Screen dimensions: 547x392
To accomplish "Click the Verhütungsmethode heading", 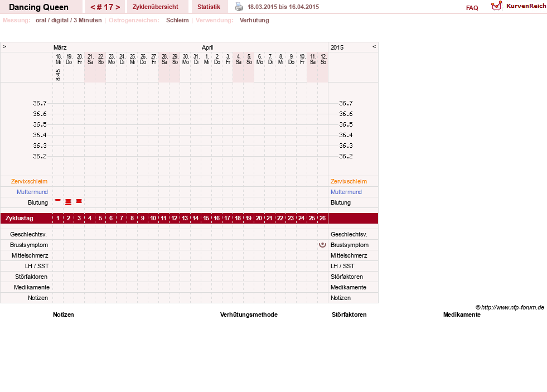I will coord(249,314).
